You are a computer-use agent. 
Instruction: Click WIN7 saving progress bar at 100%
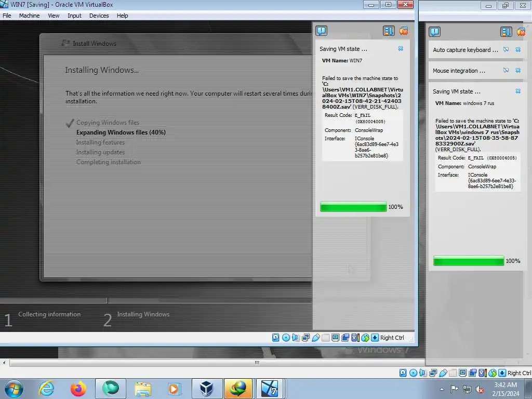(353, 207)
